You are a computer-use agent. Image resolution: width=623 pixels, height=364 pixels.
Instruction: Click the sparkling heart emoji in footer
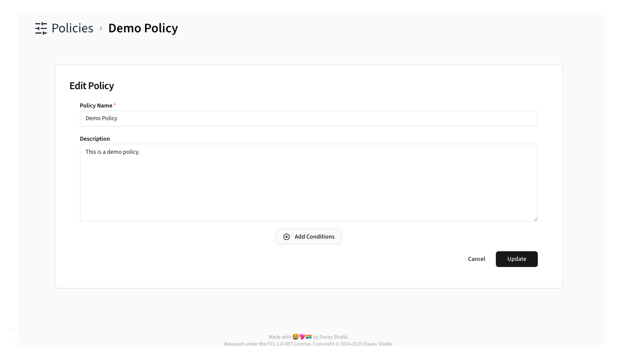click(x=301, y=337)
